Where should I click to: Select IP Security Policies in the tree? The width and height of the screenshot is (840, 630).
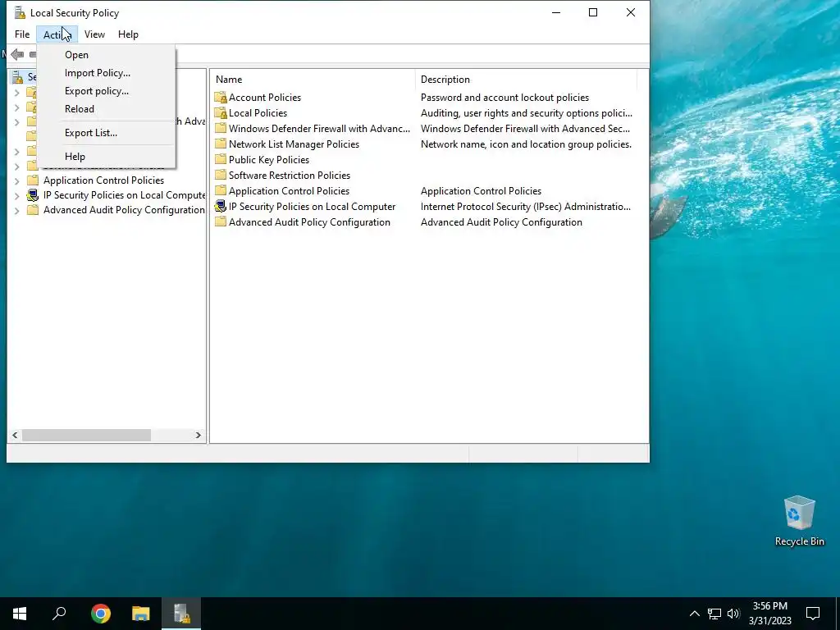tap(125, 195)
